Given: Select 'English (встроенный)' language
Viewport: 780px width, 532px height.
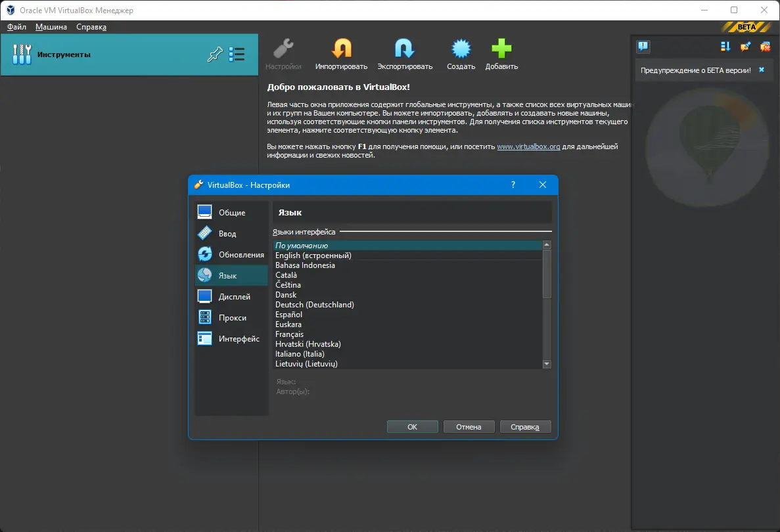Looking at the screenshot, I should coord(407,255).
